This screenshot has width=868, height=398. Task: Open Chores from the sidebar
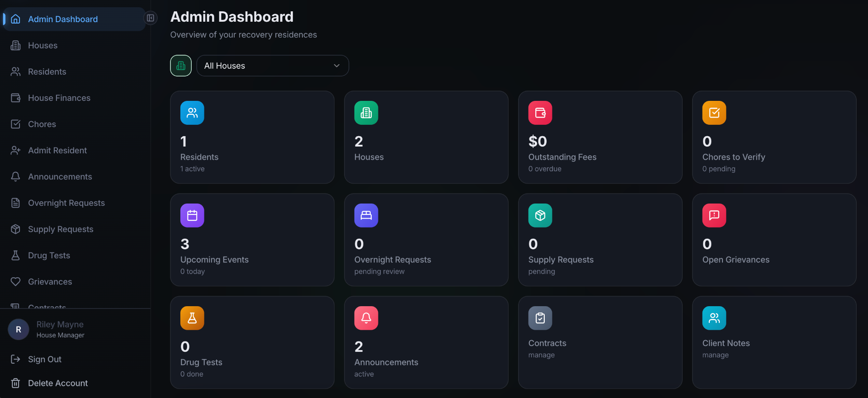point(74,124)
